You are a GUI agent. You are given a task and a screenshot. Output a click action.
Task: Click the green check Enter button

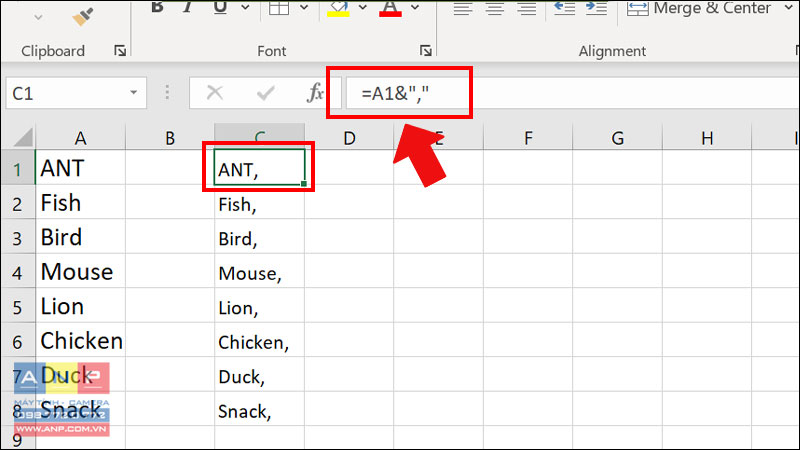coord(265,93)
